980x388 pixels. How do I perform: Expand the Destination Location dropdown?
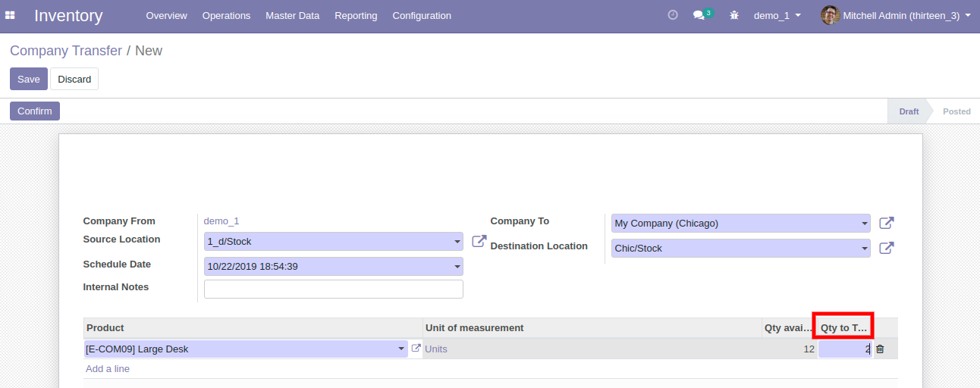click(x=865, y=249)
